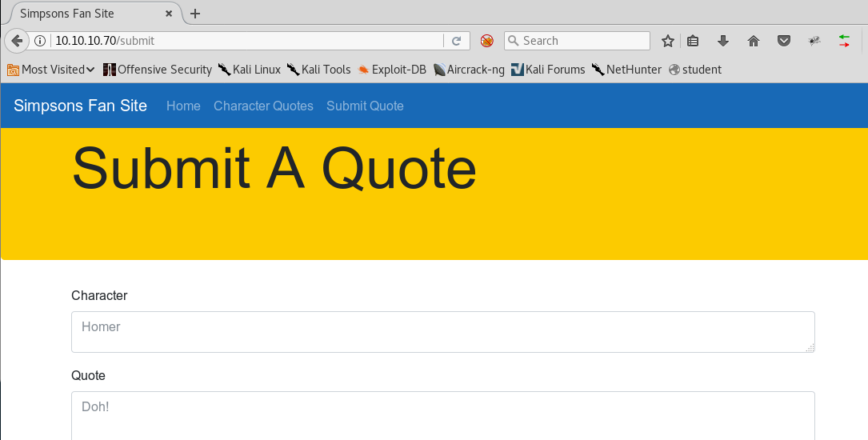Click the browser back arrow button
Image resolution: width=868 pixels, height=440 pixels.
click(x=16, y=41)
